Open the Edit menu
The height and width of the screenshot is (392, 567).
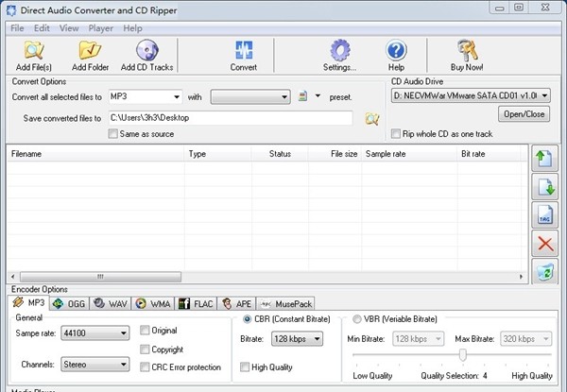coord(42,28)
